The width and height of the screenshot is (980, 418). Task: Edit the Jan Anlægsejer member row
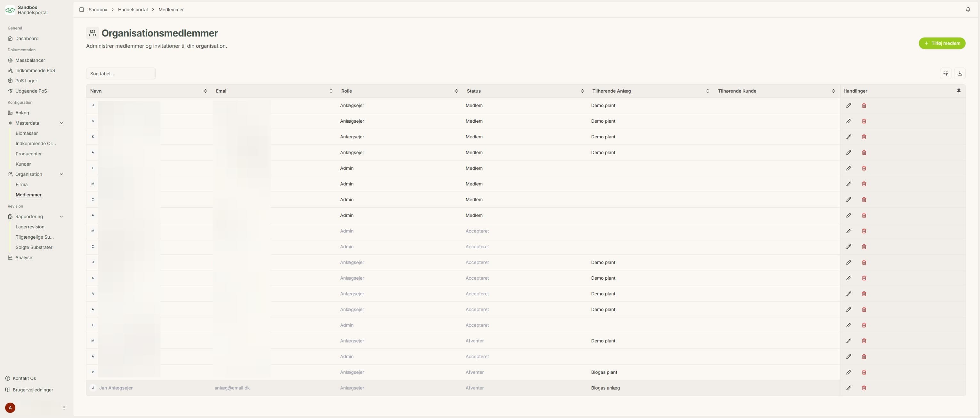(x=848, y=388)
